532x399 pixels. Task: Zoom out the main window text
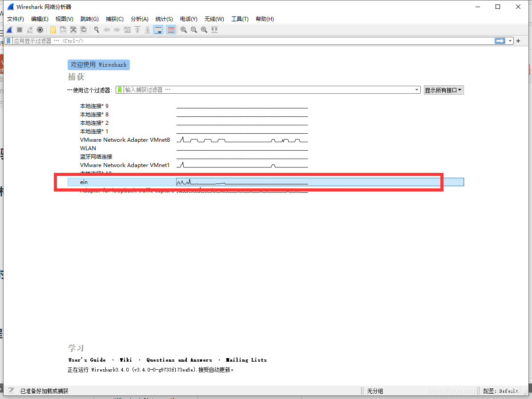click(x=194, y=30)
